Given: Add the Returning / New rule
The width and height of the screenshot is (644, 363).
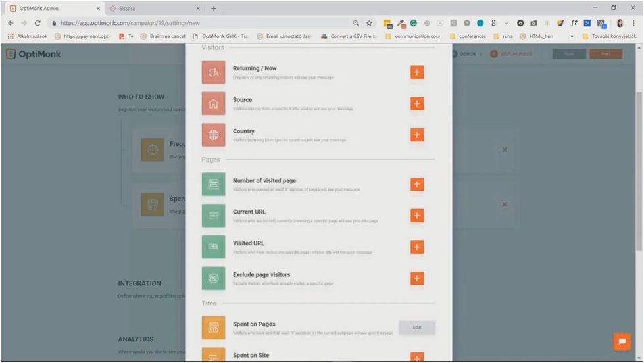Looking at the screenshot, I should click(x=416, y=72).
